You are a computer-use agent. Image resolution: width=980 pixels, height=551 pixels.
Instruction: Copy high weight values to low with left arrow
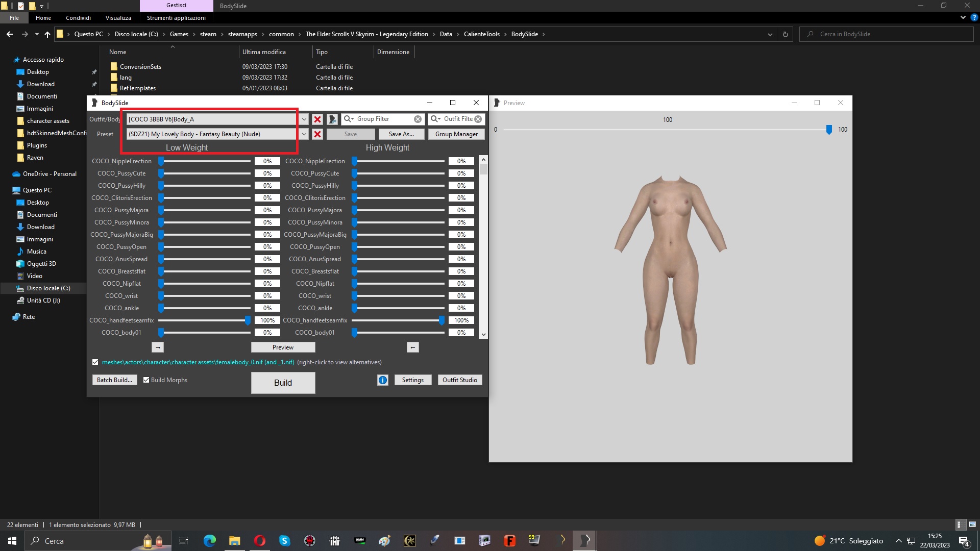(413, 347)
